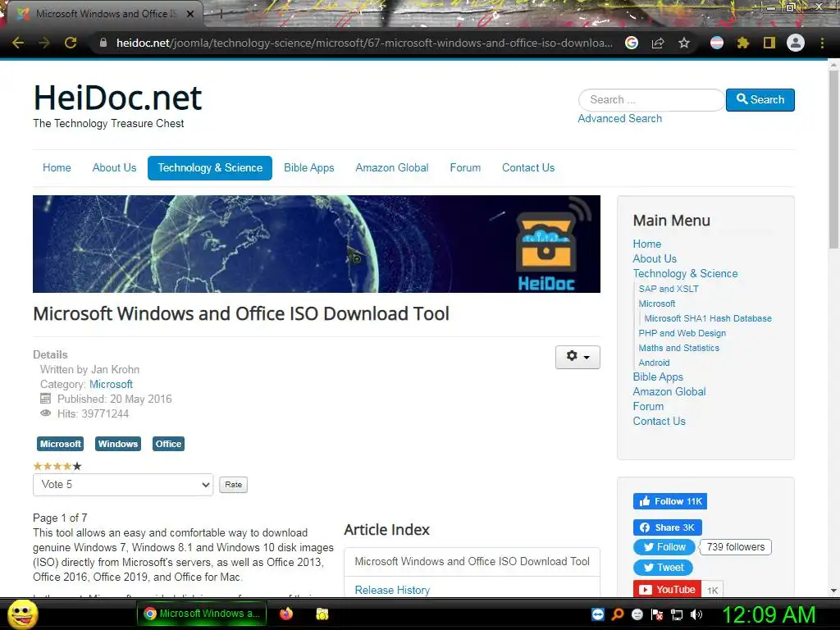Screen dimensions: 840x630
Task: Click the Twitter Follow button
Action: pyautogui.click(x=664, y=547)
